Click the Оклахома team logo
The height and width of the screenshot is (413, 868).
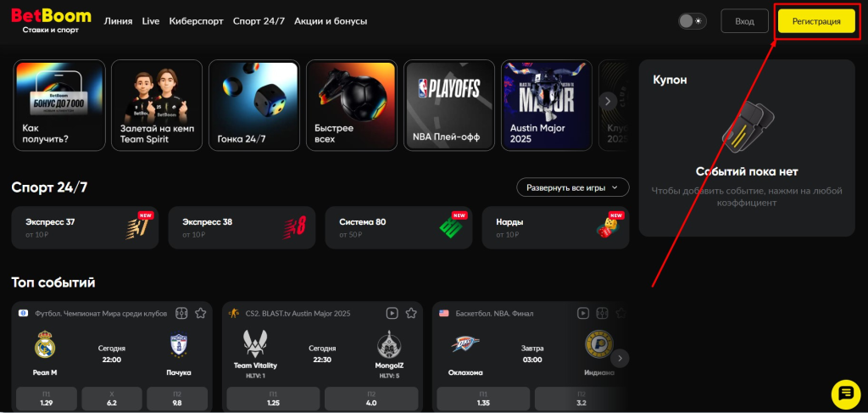(x=465, y=344)
